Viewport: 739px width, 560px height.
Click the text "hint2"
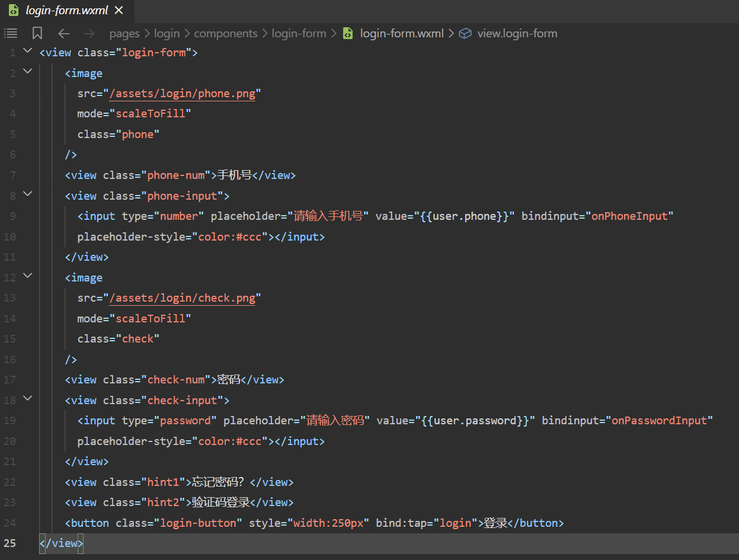[163, 503]
